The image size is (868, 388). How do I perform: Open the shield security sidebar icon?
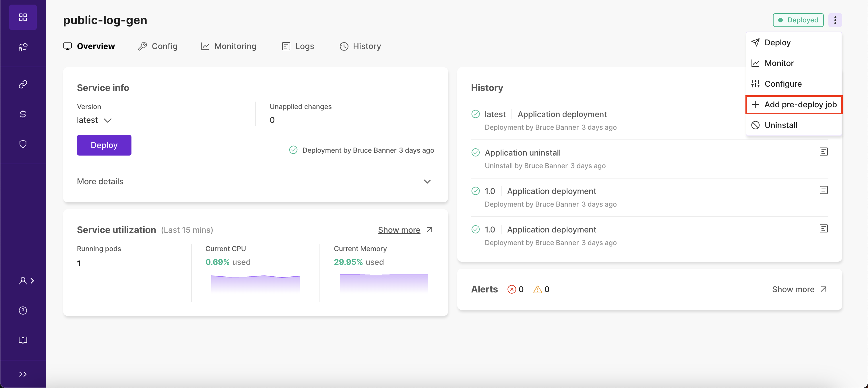pyautogui.click(x=23, y=144)
